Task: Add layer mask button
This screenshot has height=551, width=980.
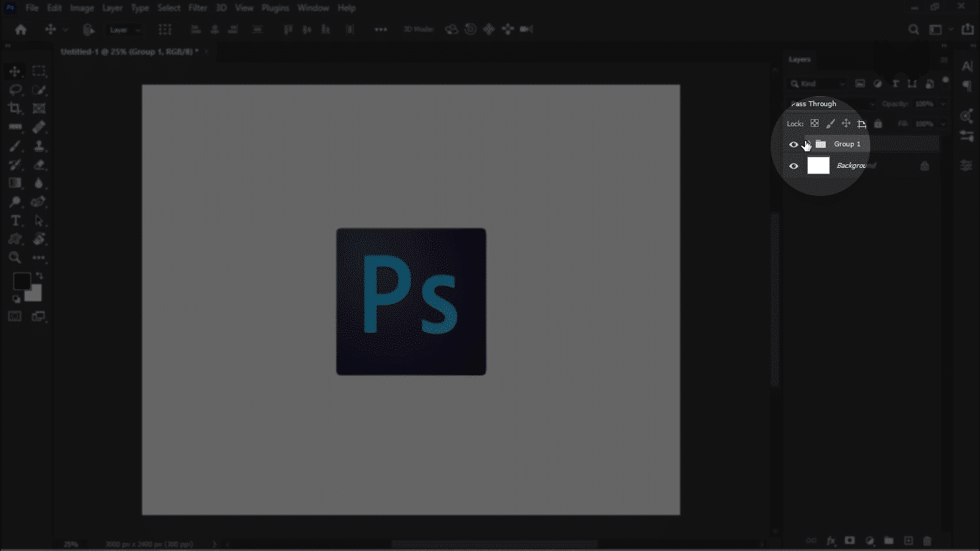Action: [x=849, y=540]
